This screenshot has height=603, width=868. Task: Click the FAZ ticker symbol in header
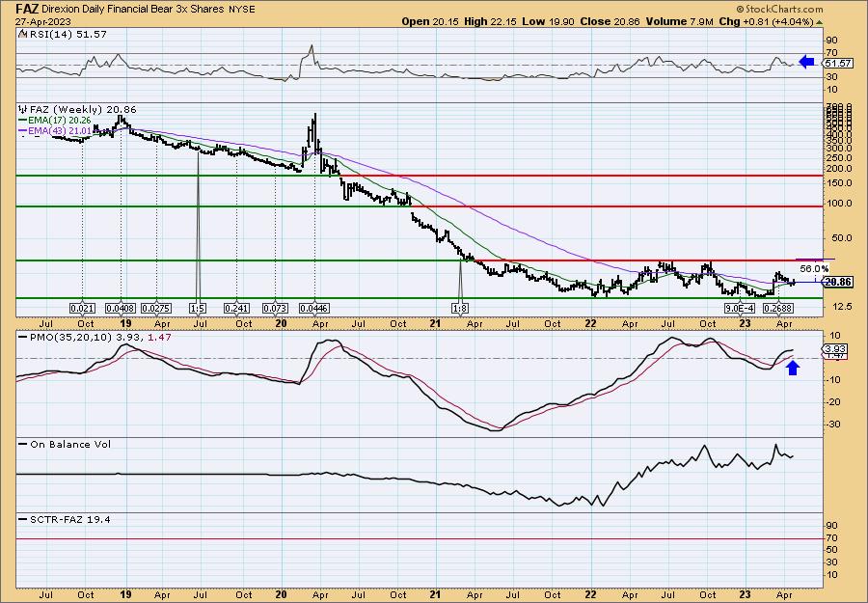(27, 9)
